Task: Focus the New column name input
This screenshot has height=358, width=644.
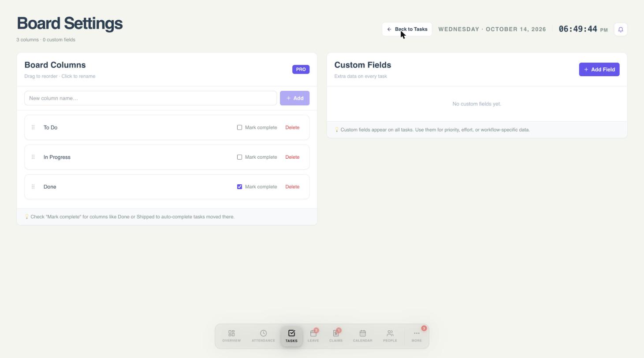Action: coord(150,98)
